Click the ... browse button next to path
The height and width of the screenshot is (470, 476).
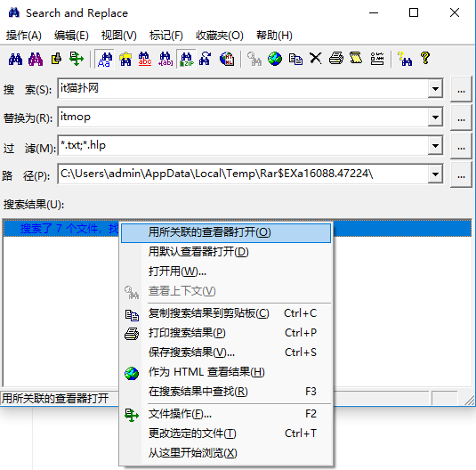point(461,174)
